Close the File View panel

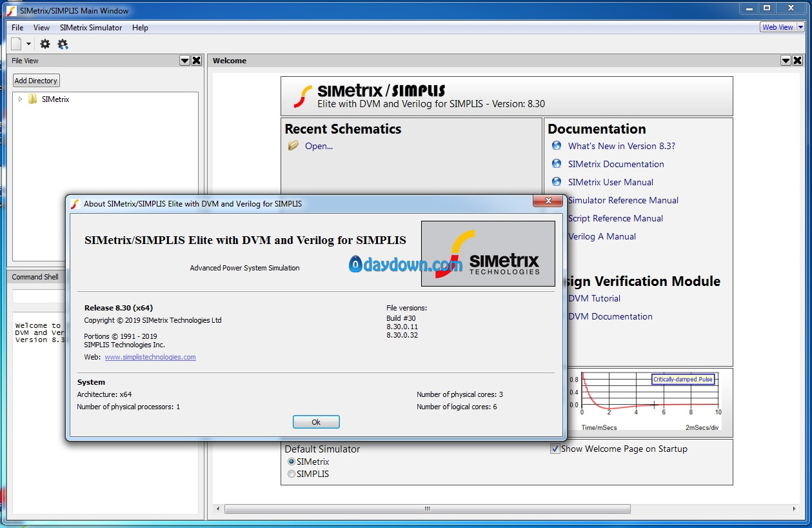197,61
